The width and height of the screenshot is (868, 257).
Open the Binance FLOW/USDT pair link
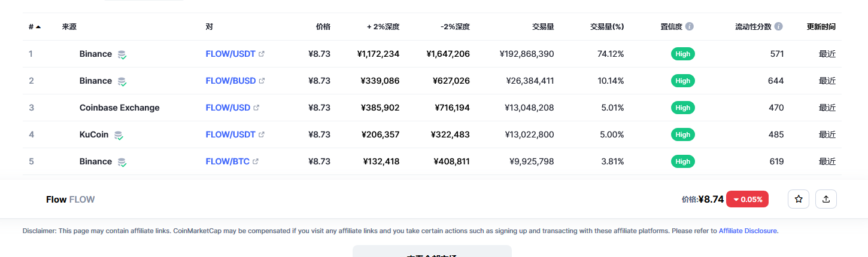(x=230, y=54)
